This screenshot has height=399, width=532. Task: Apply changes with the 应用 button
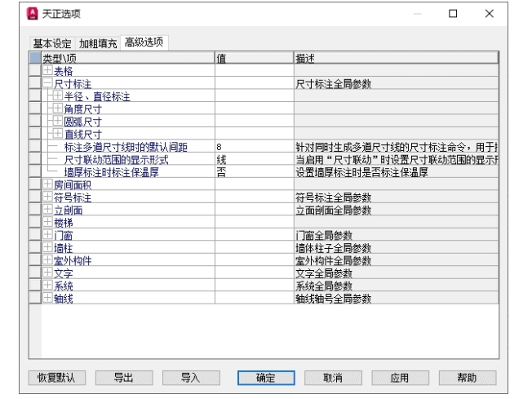400,378
